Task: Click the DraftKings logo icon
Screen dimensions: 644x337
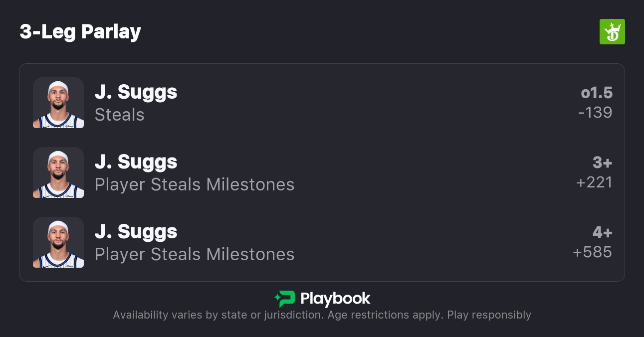Action: [612, 32]
